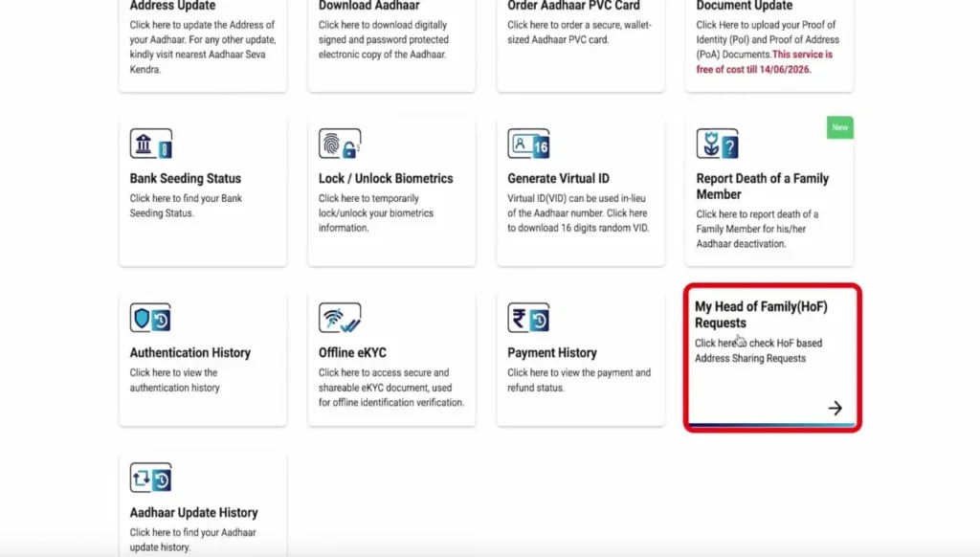The image size is (980, 557).
Task: Click the arrow on HoF Requests card
Action: pos(835,409)
